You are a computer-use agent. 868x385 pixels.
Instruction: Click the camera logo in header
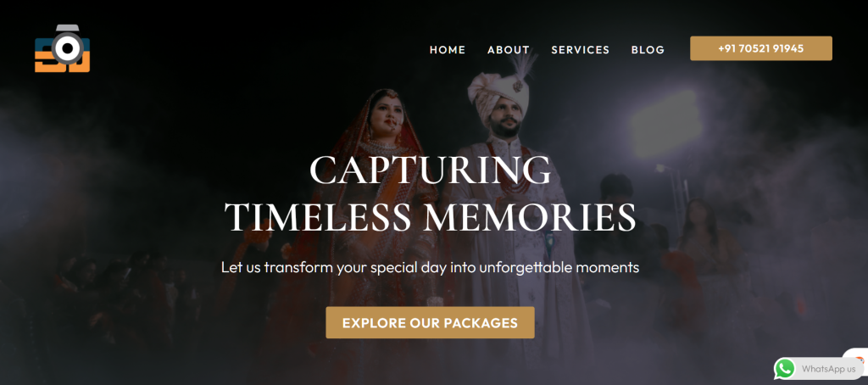63,48
